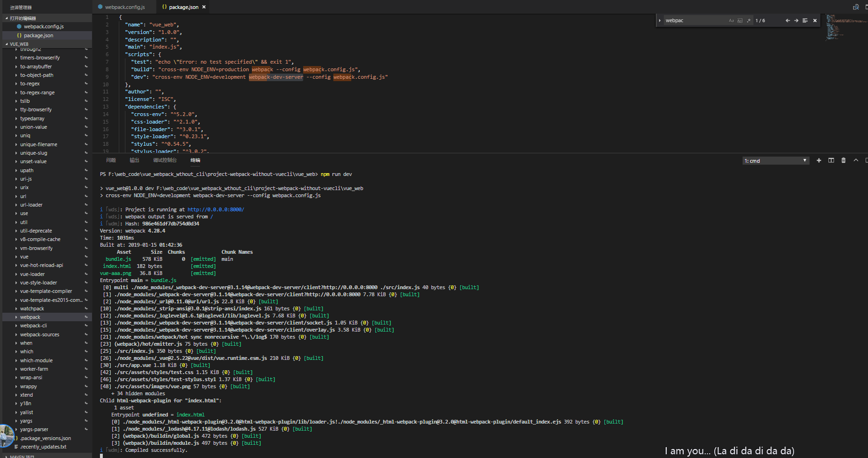Open the 输出 (Output) panel tab
Image resolution: width=868 pixels, height=458 pixels.
pos(134,160)
